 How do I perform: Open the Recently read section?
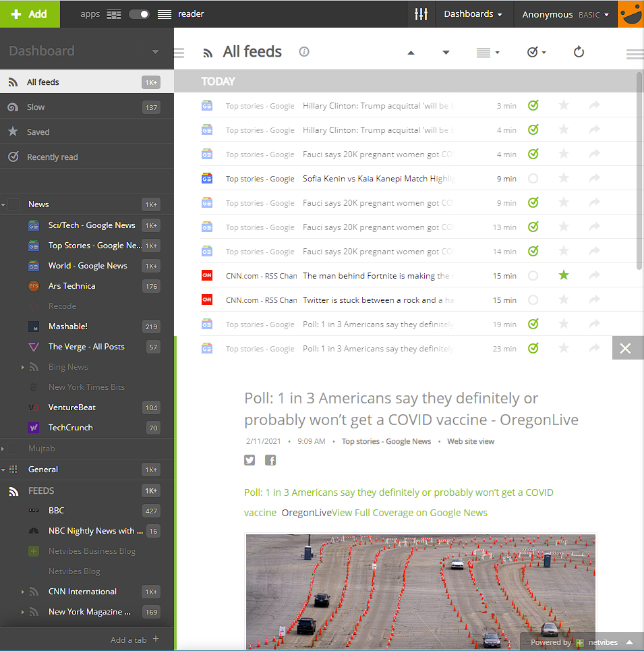click(87, 157)
